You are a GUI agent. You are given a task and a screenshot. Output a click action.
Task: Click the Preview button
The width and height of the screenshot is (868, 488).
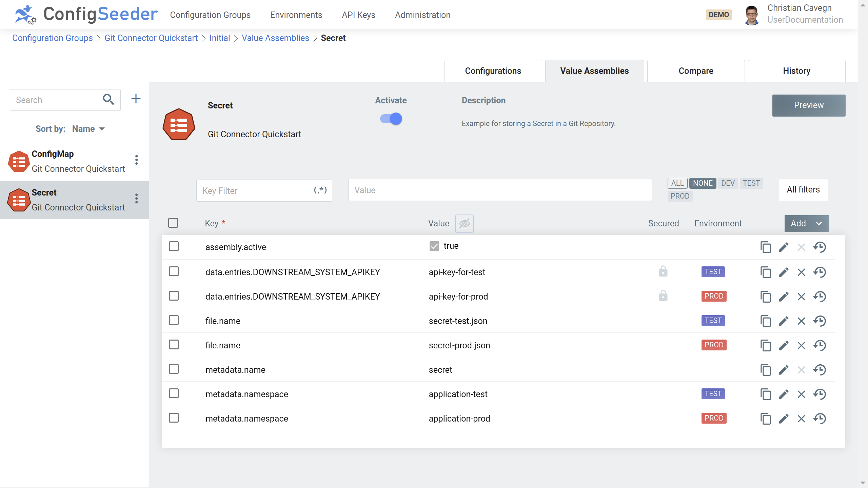coord(808,105)
